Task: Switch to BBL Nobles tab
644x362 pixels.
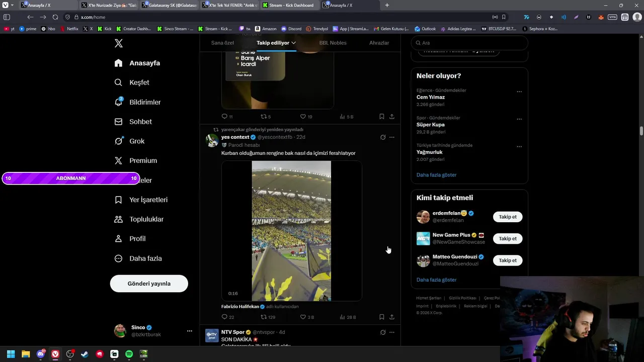Action: [x=333, y=43]
